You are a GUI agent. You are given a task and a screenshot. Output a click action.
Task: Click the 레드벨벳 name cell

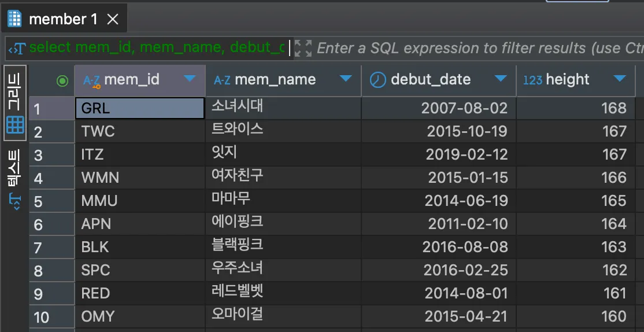[283, 293]
